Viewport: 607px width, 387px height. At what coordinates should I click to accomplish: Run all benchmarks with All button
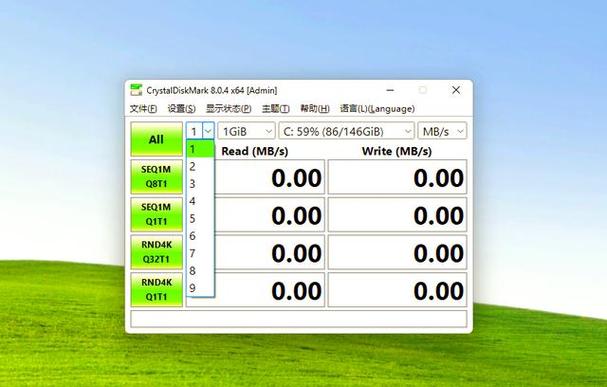(156, 139)
